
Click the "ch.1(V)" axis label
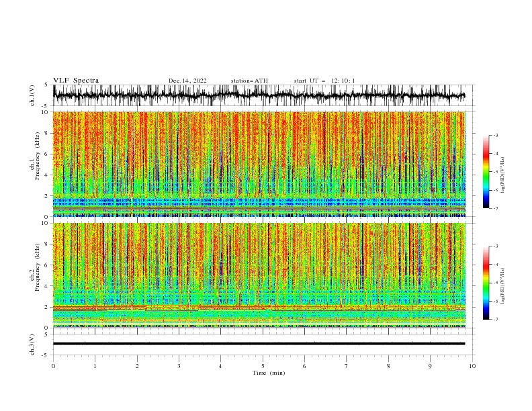tap(32, 95)
